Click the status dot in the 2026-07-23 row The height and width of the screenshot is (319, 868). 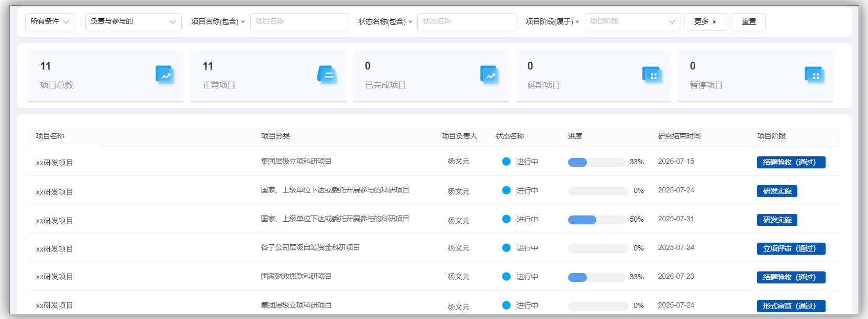506,277
